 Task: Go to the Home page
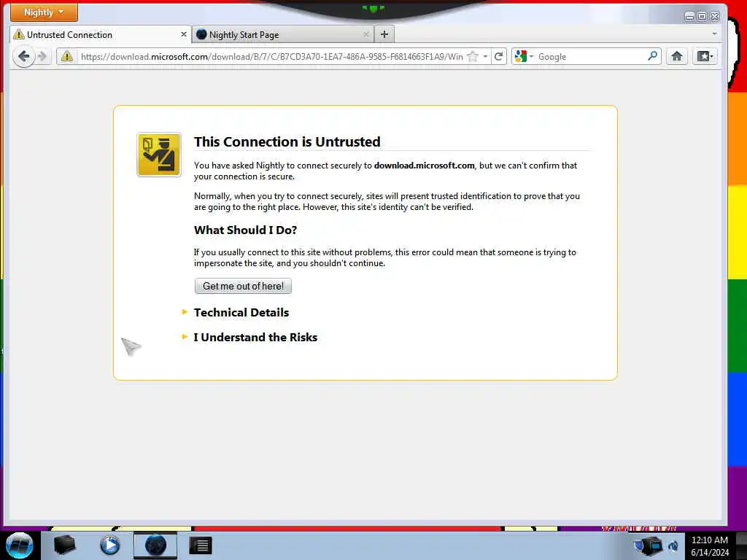tap(676, 56)
